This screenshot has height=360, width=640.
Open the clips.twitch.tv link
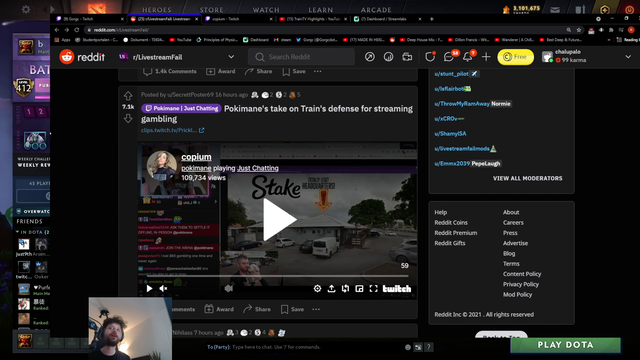pyautogui.click(x=173, y=130)
